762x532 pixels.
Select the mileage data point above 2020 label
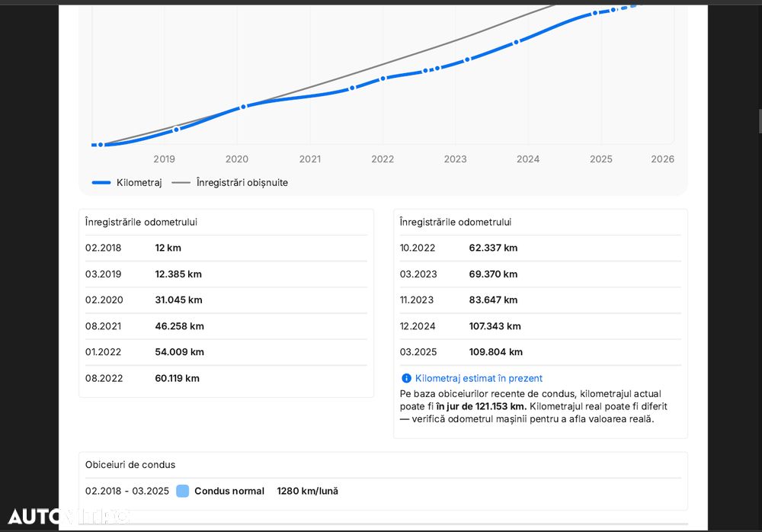click(243, 107)
